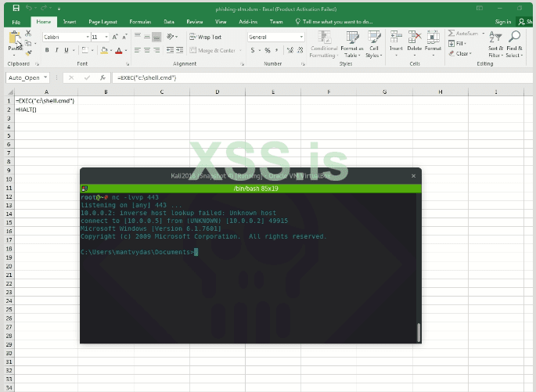
Task: Open fill color dropdown arrow
Action: (111, 51)
